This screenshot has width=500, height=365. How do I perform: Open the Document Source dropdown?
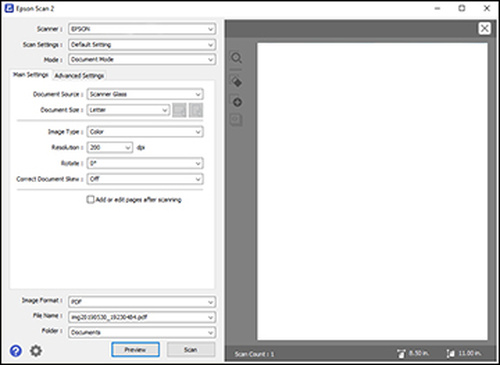coord(145,94)
